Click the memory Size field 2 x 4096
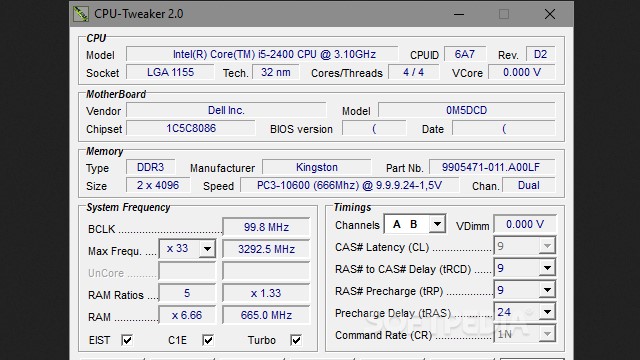The width and height of the screenshot is (640, 360). (x=158, y=185)
